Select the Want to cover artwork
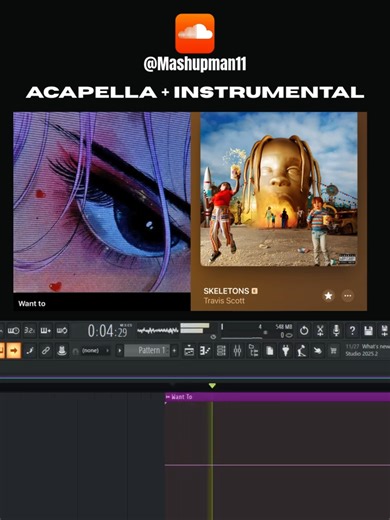390x520 pixels. pyautogui.click(x=102, y=202)
